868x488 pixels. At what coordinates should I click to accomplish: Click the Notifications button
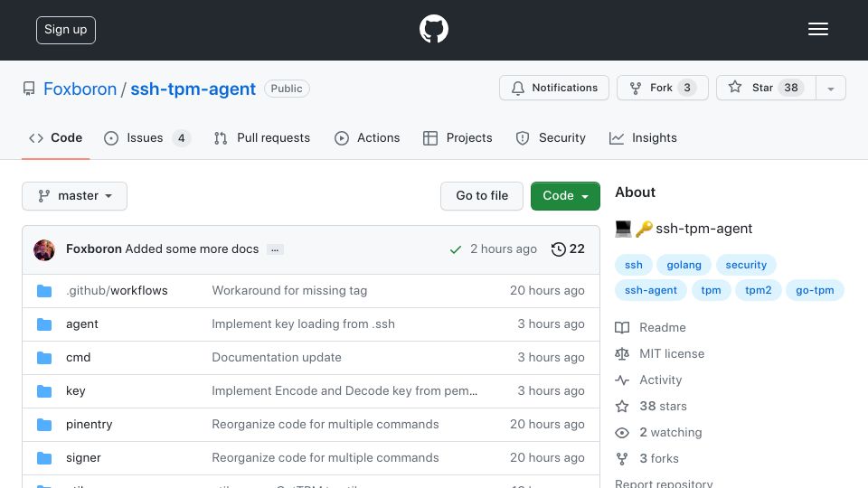pyautogui.click(x=554, y=88)
